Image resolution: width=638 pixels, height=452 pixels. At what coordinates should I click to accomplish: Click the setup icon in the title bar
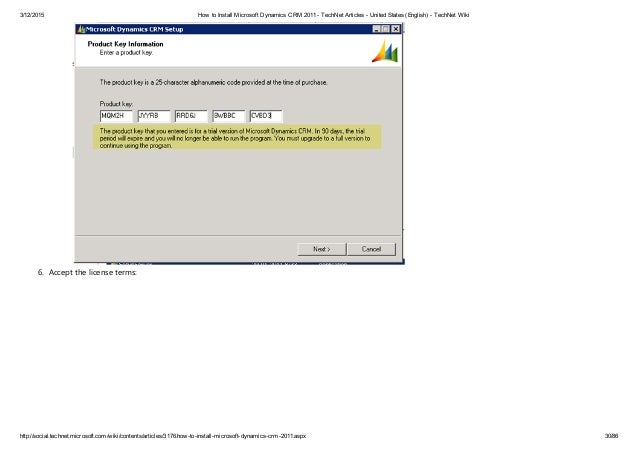pos(81,29)
